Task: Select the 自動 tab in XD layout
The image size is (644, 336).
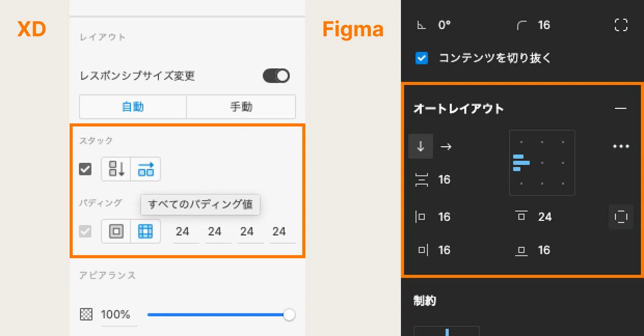Action: (133, 107)
